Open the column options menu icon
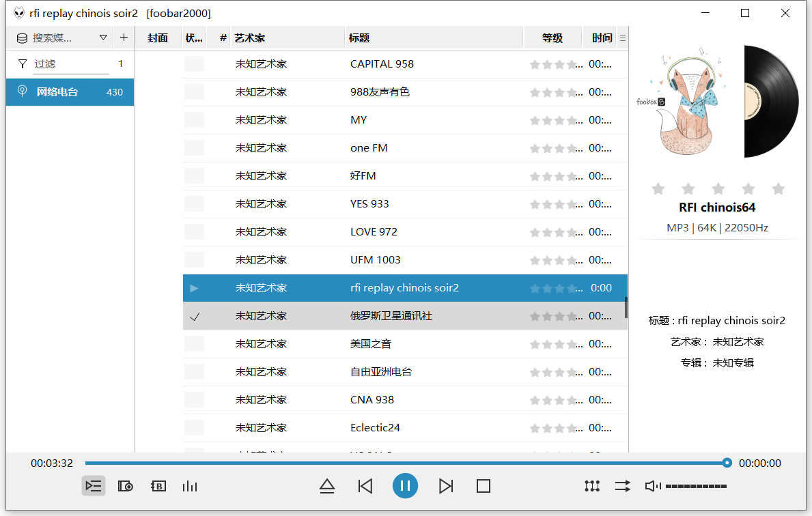The width and height of the screenshot is (812, 516). click(622, 38)
